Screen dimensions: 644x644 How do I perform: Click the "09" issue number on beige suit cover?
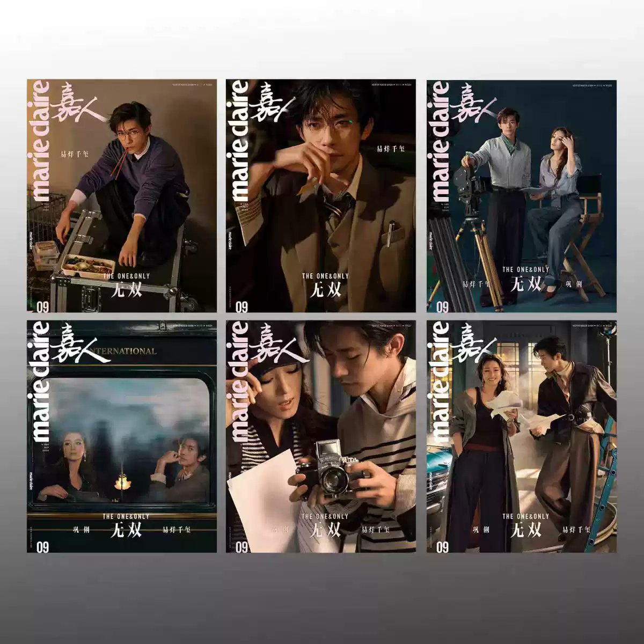(x=241, y=306)
